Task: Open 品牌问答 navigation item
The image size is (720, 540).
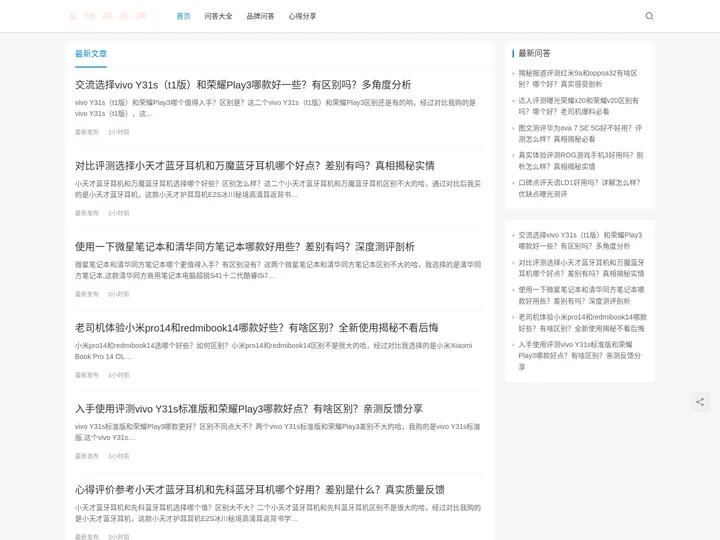Action: (x=260, y=16)
